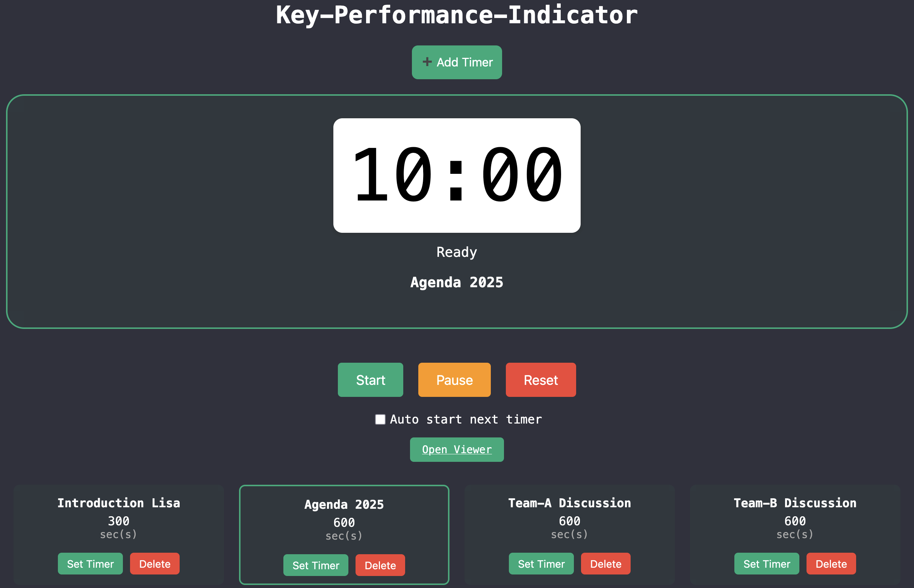The image size is (914, 588).
Task: Delete the Introduction Lisa timer
Action: [x=154, y=563]
